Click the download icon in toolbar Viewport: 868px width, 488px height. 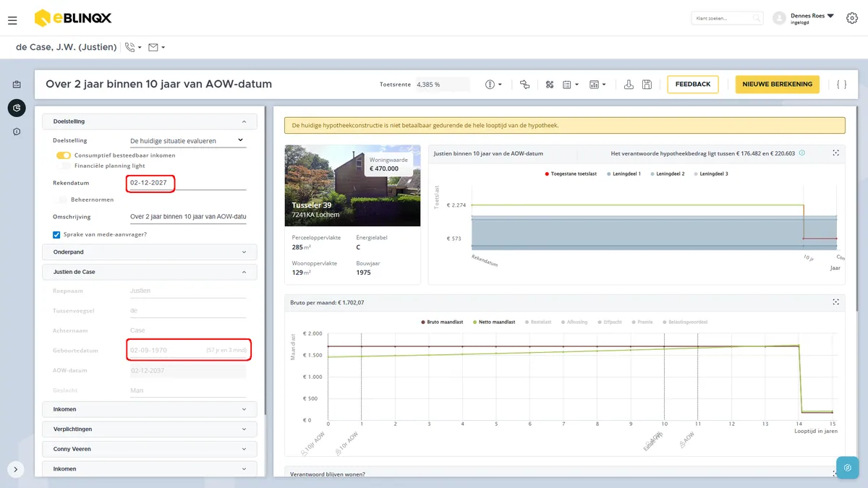tap(629, 85)
